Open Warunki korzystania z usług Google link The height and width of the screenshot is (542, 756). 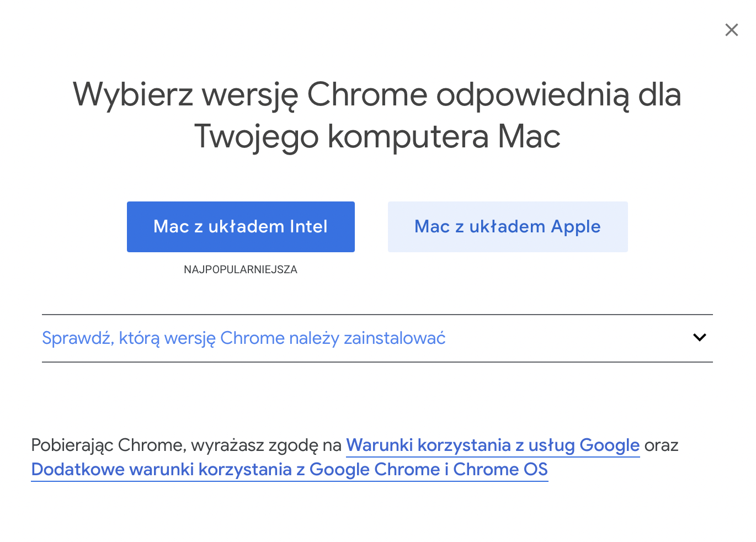(493, 445)
